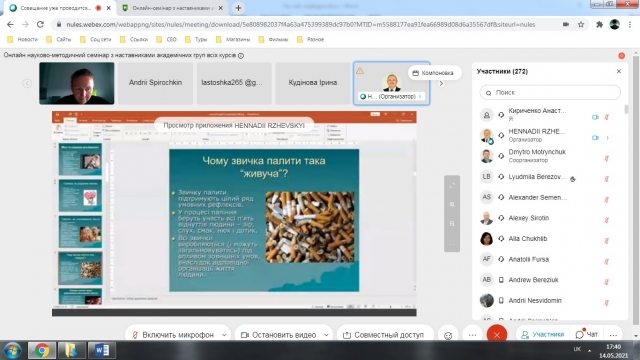Toggle mic for Anatolii Fursa
Screen dimensions: 640x360
click(607, 262)
